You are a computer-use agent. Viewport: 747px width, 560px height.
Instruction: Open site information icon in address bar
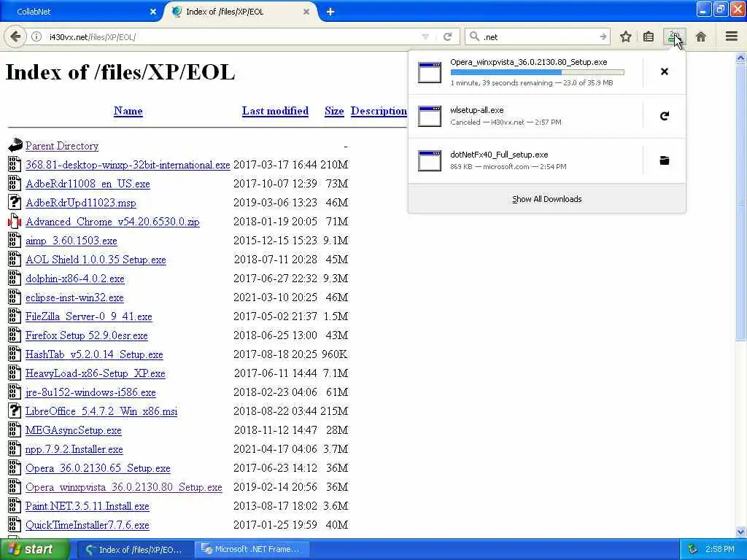[36, 36]
